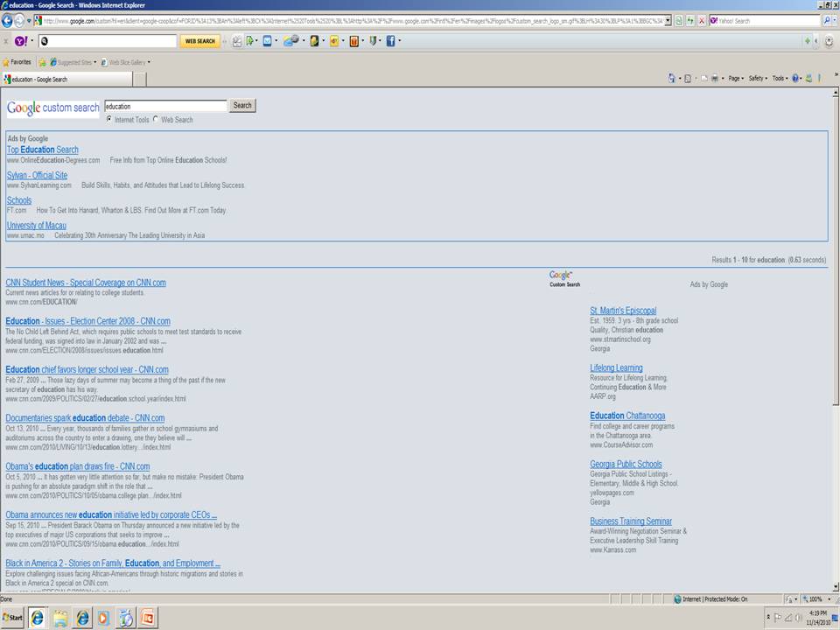Screen dimensions: 840x630
Task: Refresh the page with green arrows icon
Action: (690, 21)
